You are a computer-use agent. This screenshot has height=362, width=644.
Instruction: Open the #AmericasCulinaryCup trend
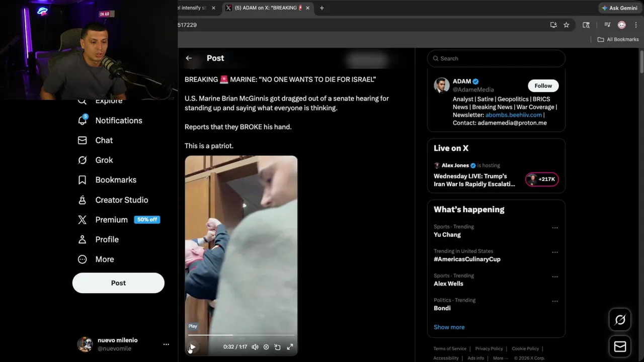(467, 259)
